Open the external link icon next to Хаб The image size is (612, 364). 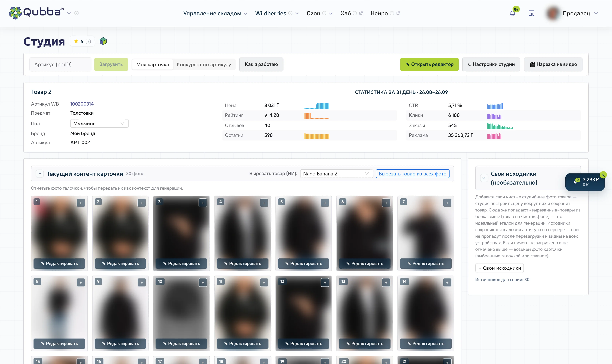click(361, 13)
